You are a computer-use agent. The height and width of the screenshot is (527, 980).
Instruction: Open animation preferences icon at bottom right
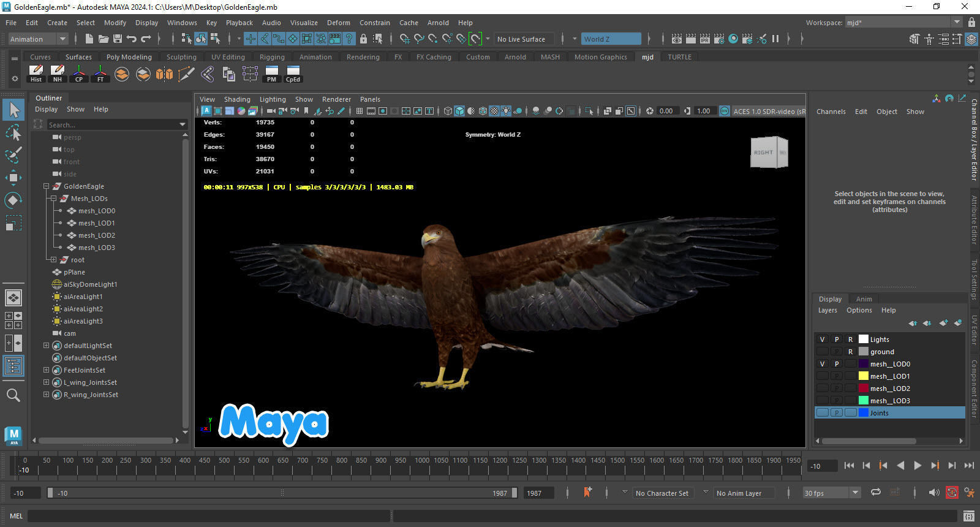tap(969, 493)
